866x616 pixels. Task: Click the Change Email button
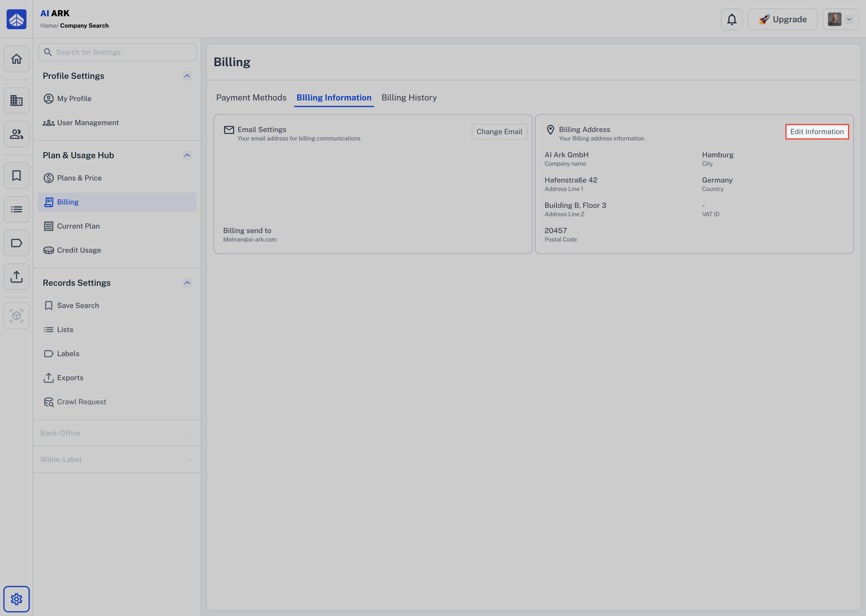click(499, 132)
